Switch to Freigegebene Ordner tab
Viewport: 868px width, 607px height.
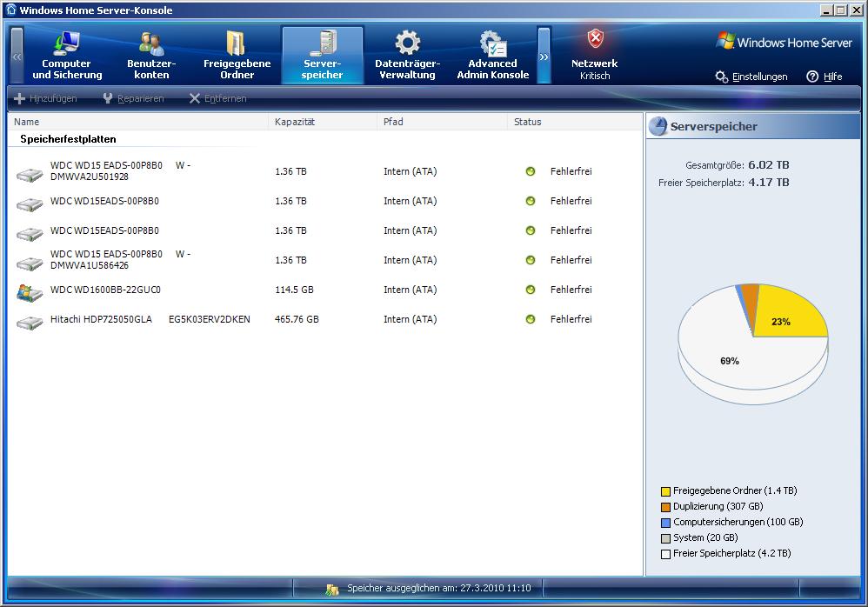click(237, 56)
